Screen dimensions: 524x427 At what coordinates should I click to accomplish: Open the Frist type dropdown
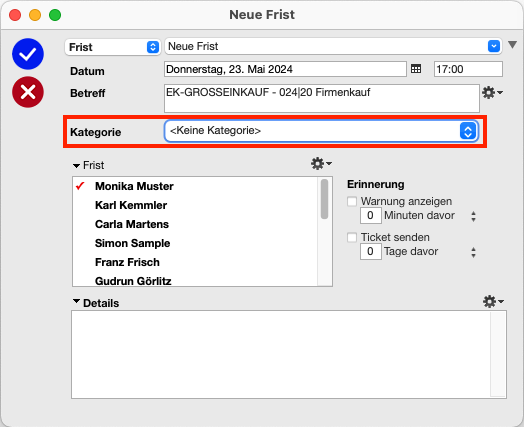coord(113,47)
